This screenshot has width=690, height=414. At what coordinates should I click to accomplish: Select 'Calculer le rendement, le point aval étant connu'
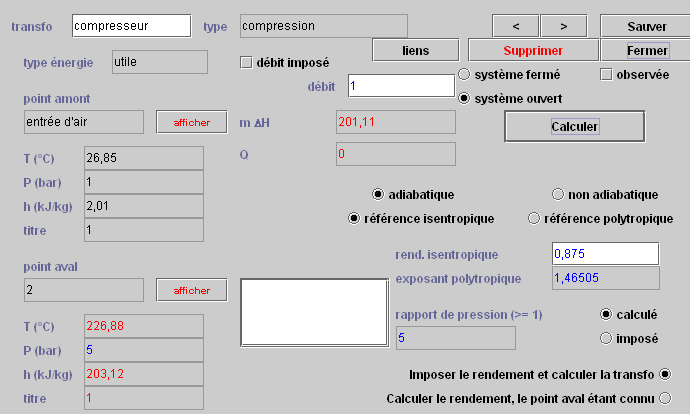point(665,398)
